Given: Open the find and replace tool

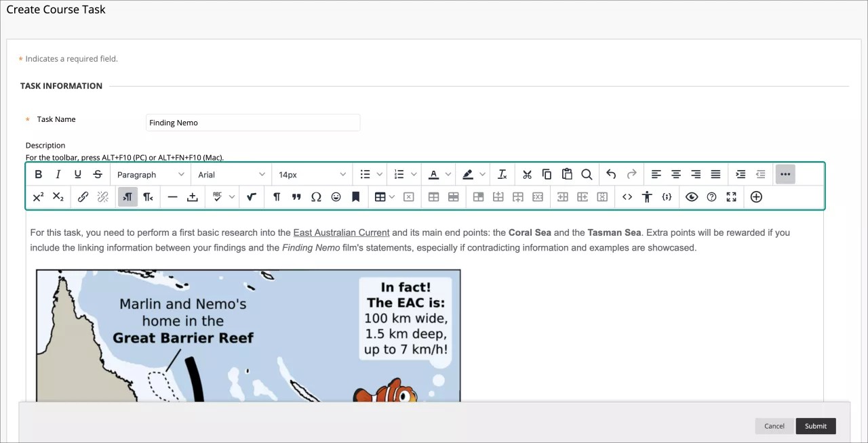Looking at the screenshot, I should 587,174.
